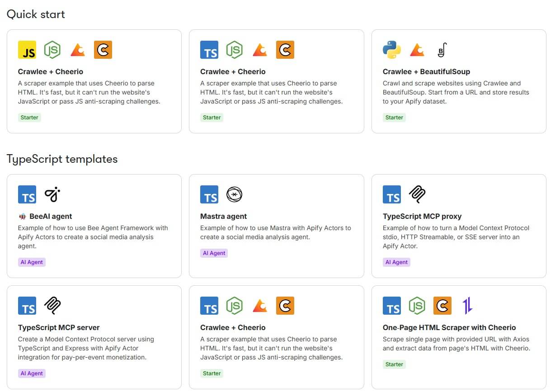Screen dimensions: 555x392
Task: Click TS icon in TypeScript MCP proxy card
Action: pos(392,194)
